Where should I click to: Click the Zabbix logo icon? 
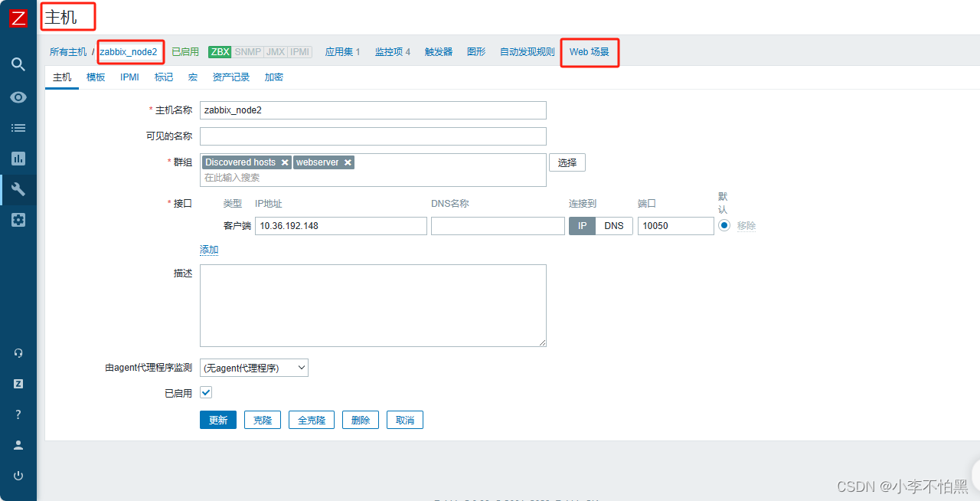[x=18, y=18]
